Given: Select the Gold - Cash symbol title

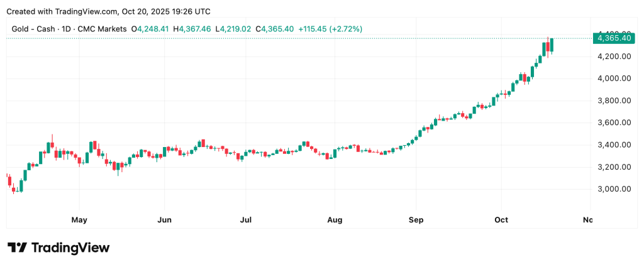Looking at the screenshot, I should coord(68,29).
